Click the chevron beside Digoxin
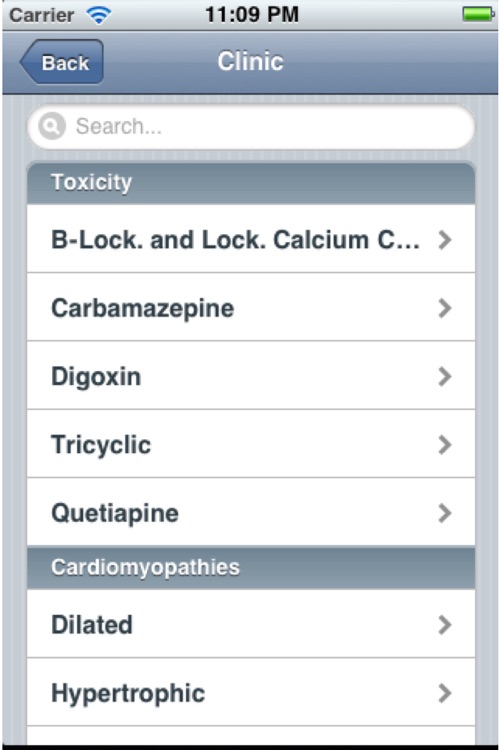The height and width of the screenshot is (750, 500). point(444,376)
